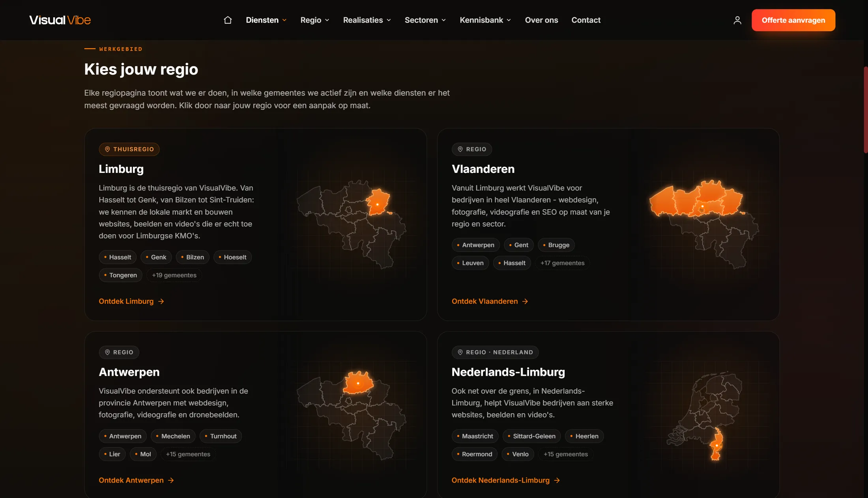
Task: Select the Turnhout tag
Action: [221, 436]
